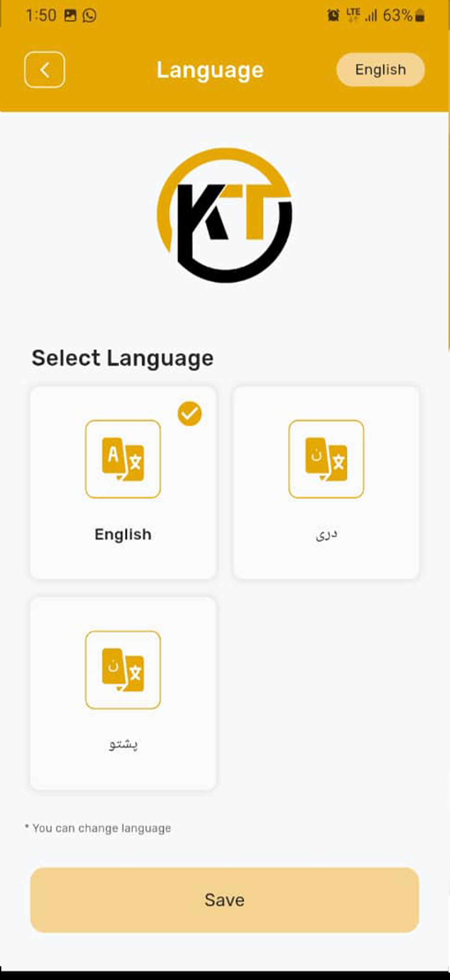Tap the Select Language heading

coord(122,358)
